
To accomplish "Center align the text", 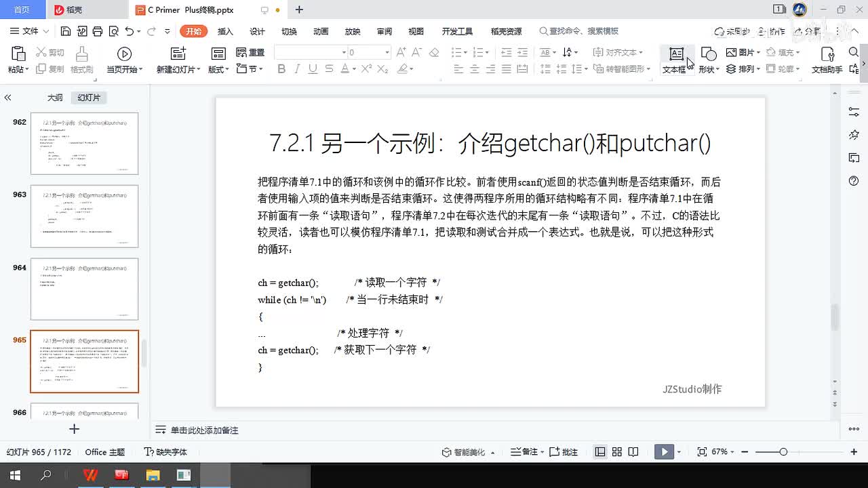I will click(x=475, y=69).
